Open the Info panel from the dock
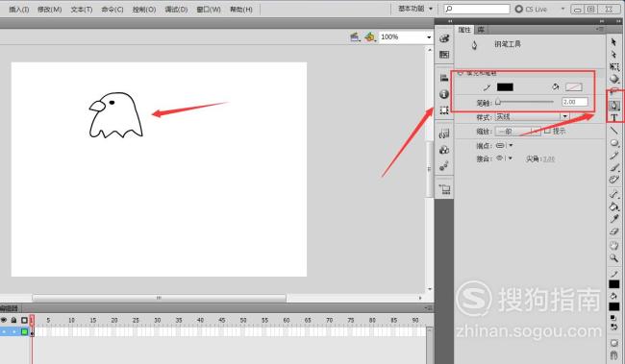Image resolution: width=625 pixels, height=364 pixels. 444,94
